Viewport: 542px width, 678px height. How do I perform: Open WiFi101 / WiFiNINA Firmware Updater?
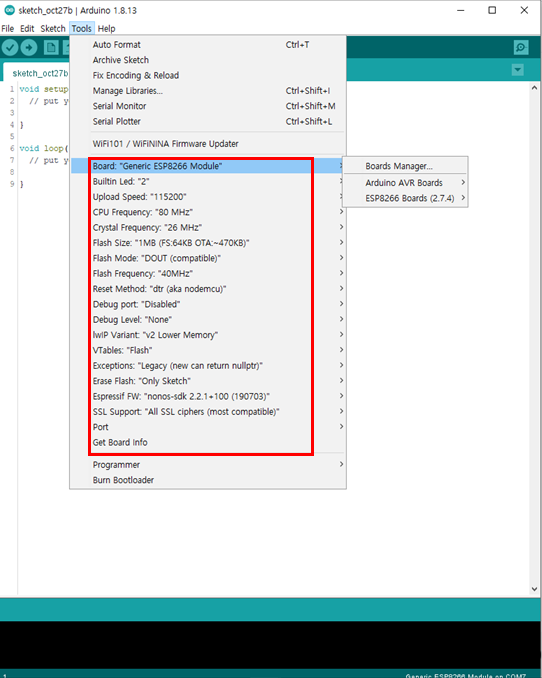[208, 144]
